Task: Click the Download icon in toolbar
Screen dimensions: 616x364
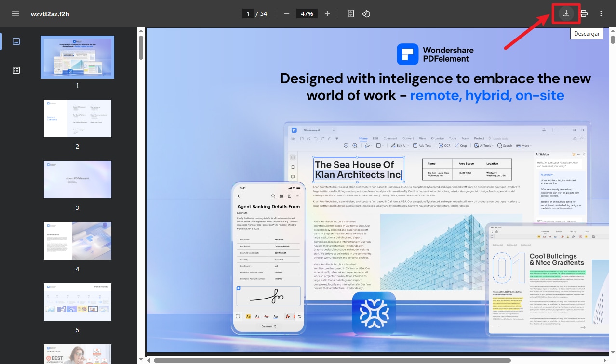Action: click(x=566, y=13)
